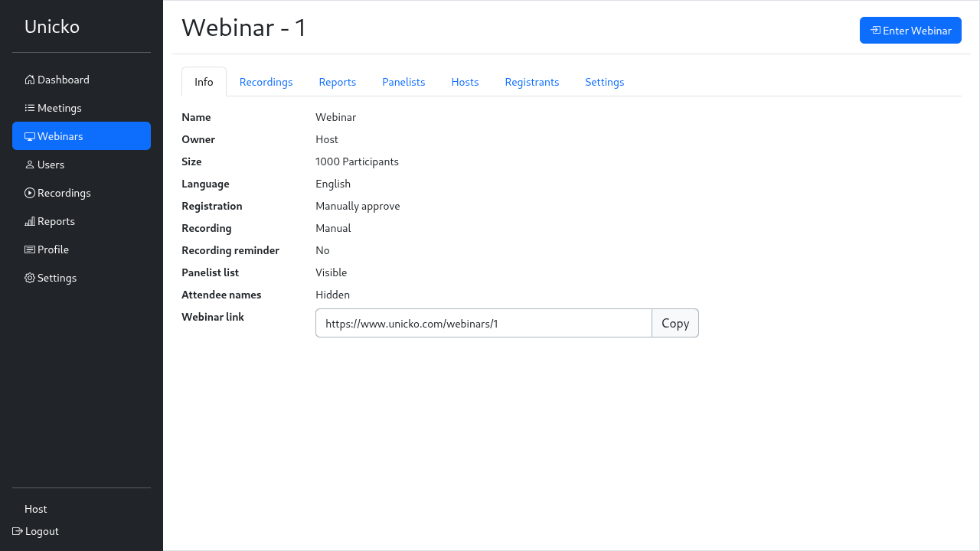Open the Hosts tab
Screen dimensions: 980x551
pyautogui.click(x=465, y=82)
